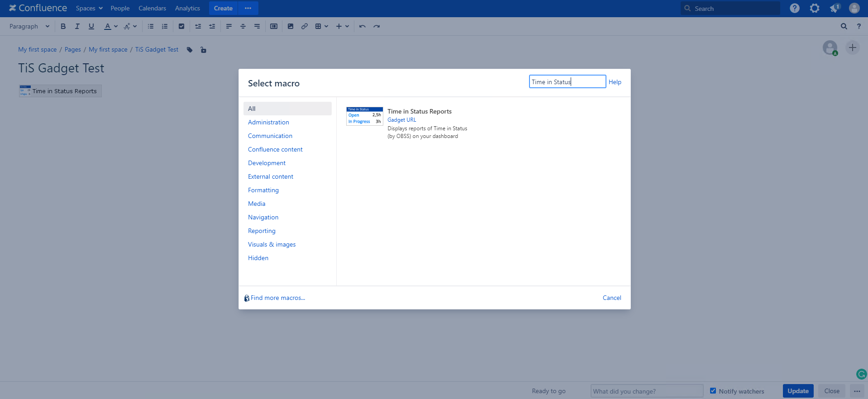Expand the Paragraph style dropdown
The width and height of the screenshot is (868, 399).
click(x=29, y=26)
